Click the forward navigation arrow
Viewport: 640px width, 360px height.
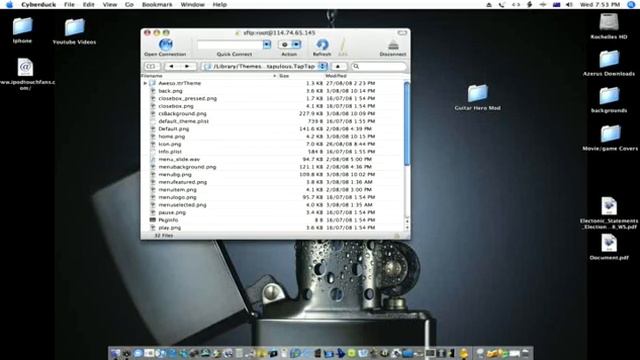pyautogui.click(x=187, y=66)
